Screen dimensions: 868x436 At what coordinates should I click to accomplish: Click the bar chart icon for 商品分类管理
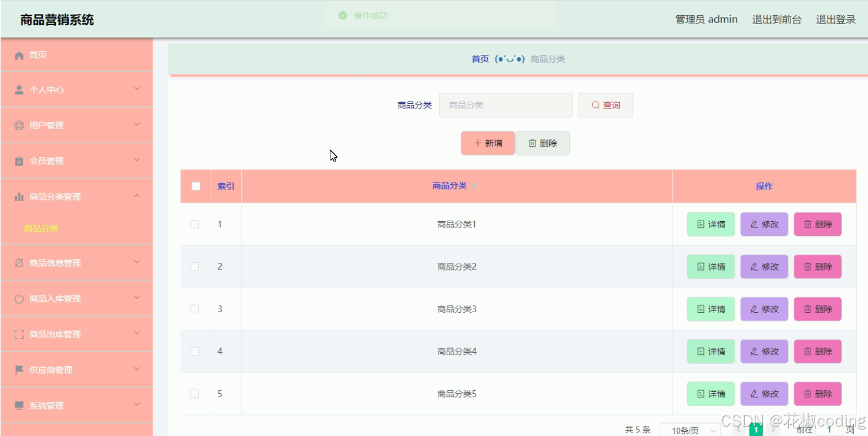pos(19,197)
